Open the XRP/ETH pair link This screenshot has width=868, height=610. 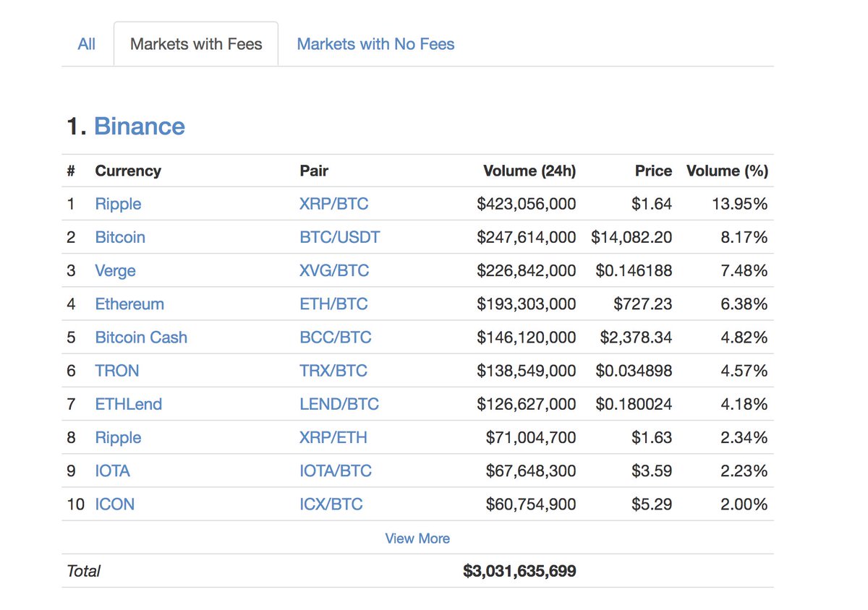(333, 438)
